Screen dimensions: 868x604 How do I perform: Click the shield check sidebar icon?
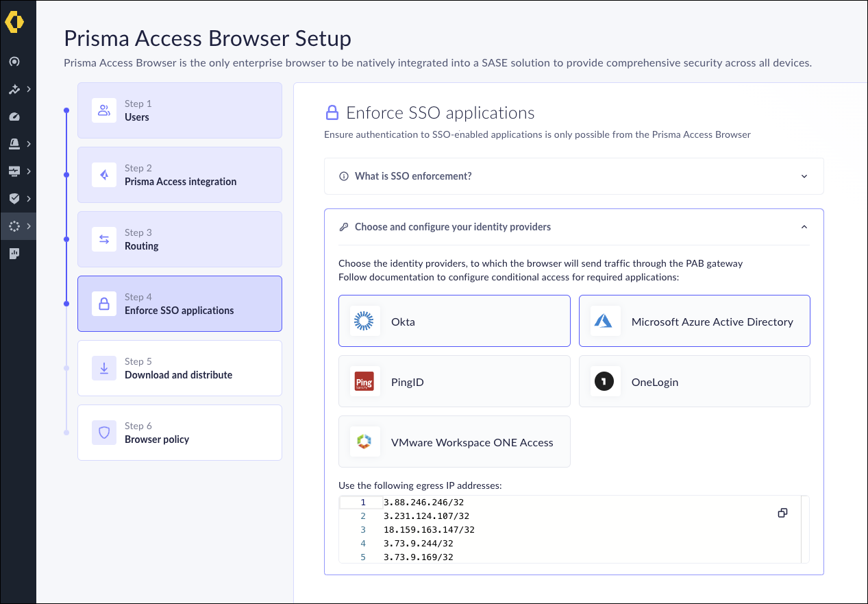(14, 199)
